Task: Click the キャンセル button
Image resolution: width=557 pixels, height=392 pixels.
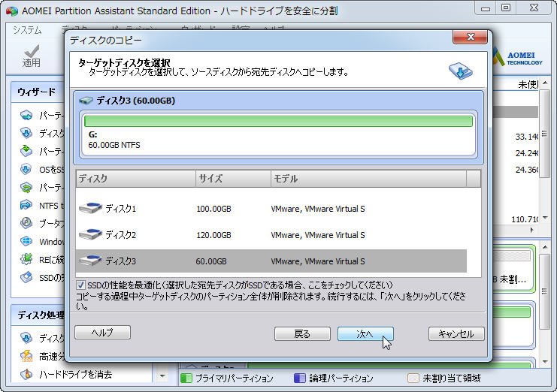Action: tap(456, 334)
